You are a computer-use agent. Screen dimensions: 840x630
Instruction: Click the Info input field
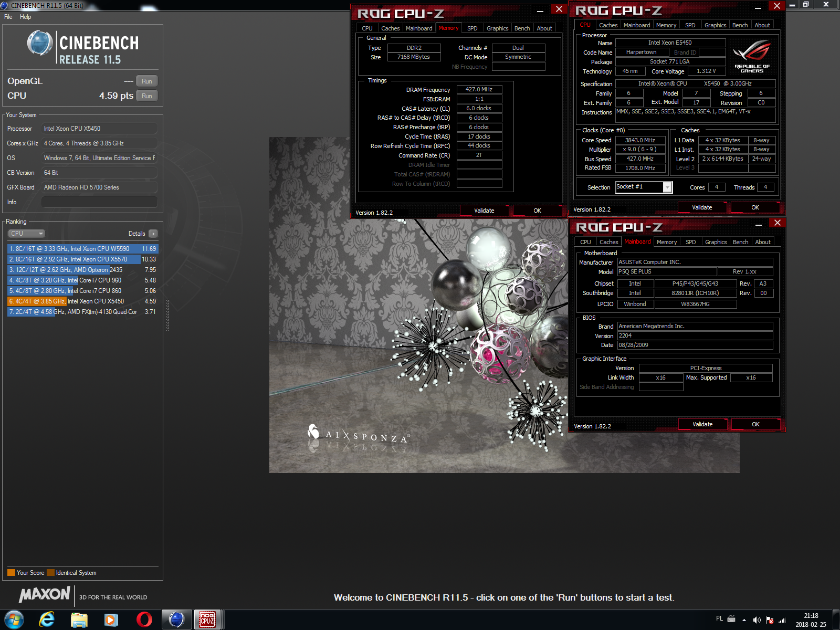click(99, 202)
